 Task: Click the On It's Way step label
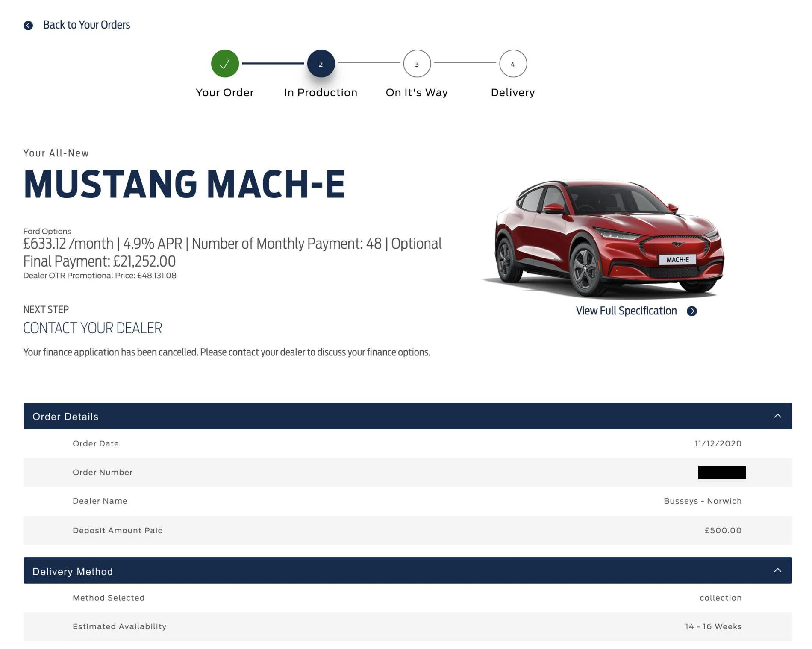(417, 92)
